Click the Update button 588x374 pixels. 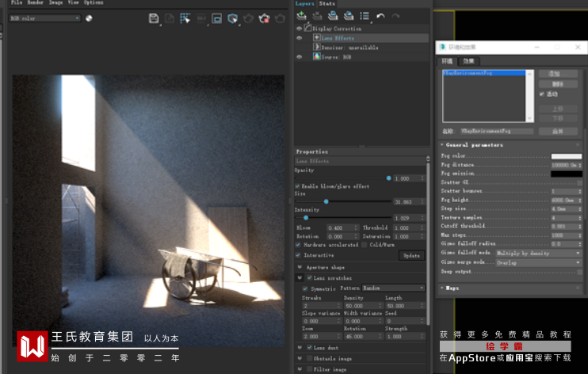click(411, 255)
